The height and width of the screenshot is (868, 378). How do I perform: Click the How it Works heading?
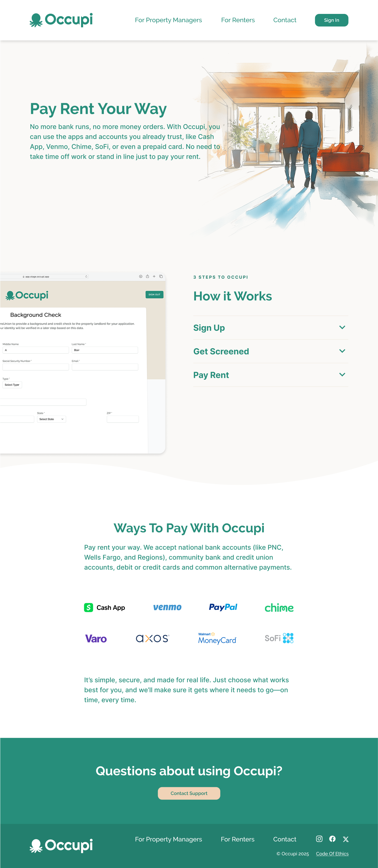pos(232,296)
